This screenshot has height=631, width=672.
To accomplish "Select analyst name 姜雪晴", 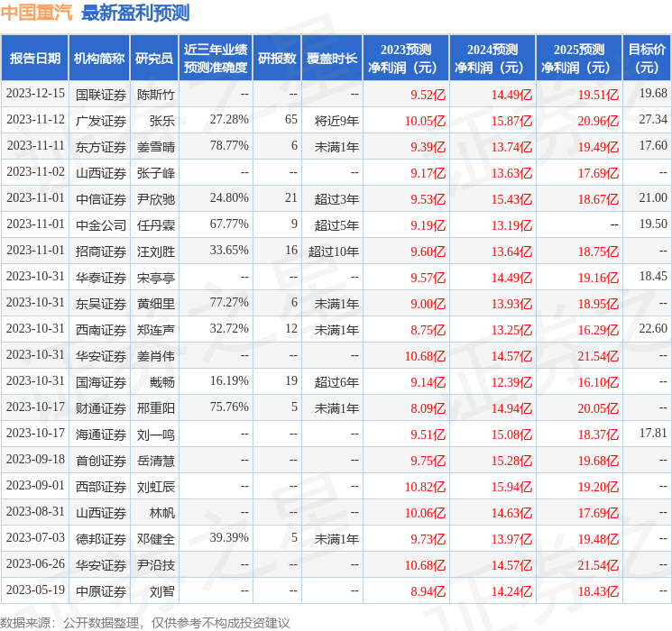I will [155, 147].
